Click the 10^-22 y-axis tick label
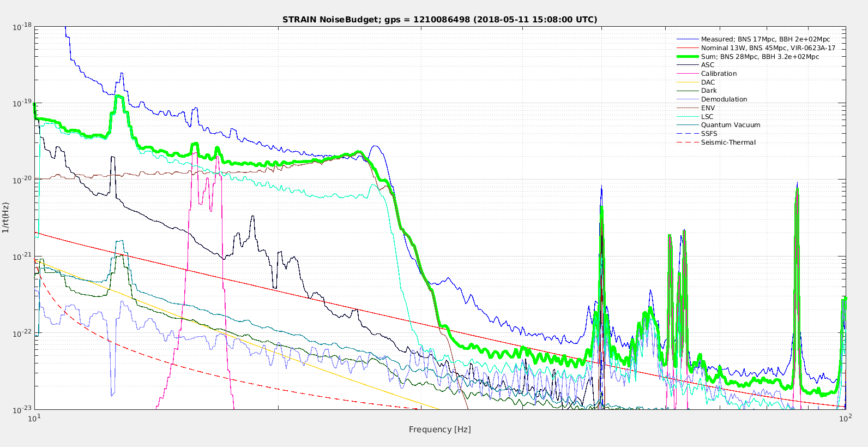The height and width of the screenshot is (447, 868). click(22, 333)
